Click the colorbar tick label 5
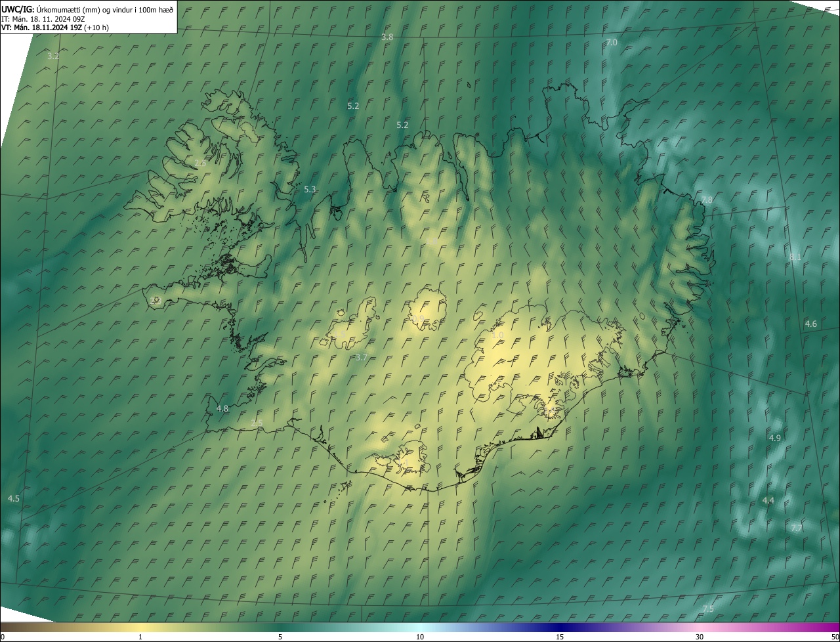 pyautogui.click(x=280, y=637)
